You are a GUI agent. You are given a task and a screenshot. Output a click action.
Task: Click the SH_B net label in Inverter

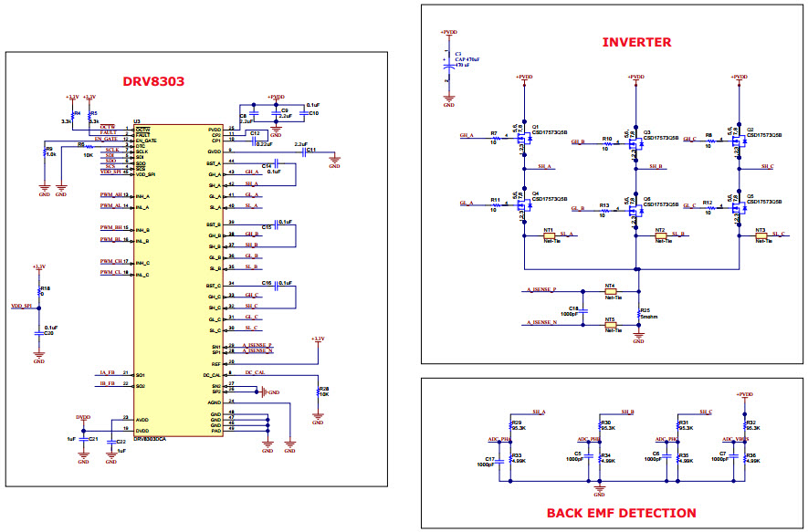[656, 166]
